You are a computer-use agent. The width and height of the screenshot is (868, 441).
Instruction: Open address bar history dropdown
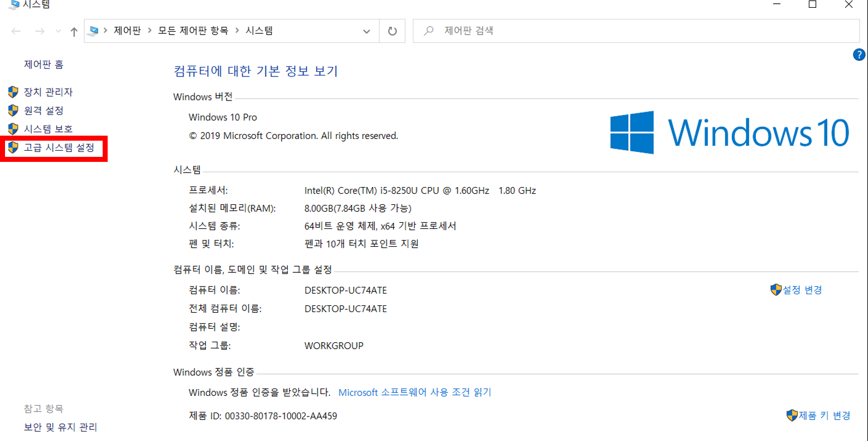click(367, 31)
